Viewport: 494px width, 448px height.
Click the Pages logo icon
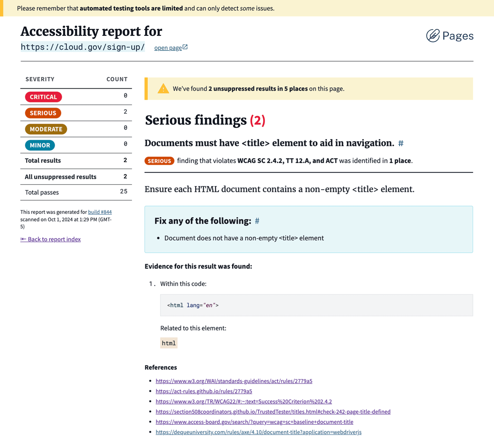(433, 36)
